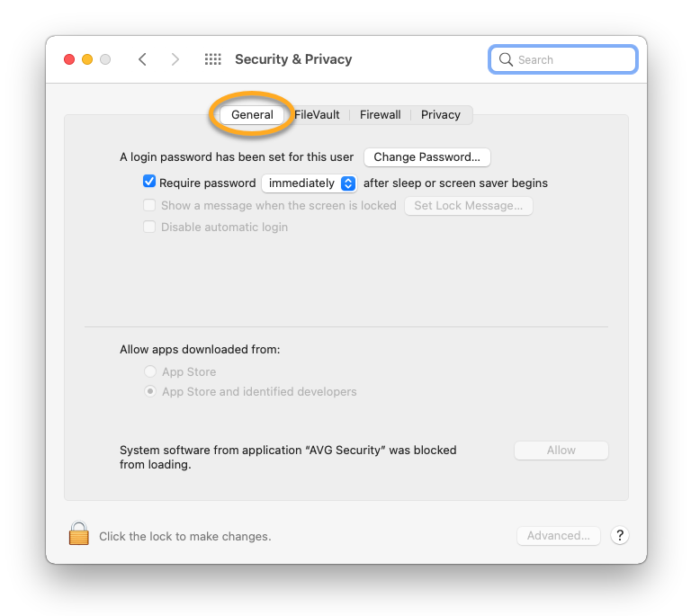
Task: Toggle the Require password checkbox
Action: pos(149,182)
